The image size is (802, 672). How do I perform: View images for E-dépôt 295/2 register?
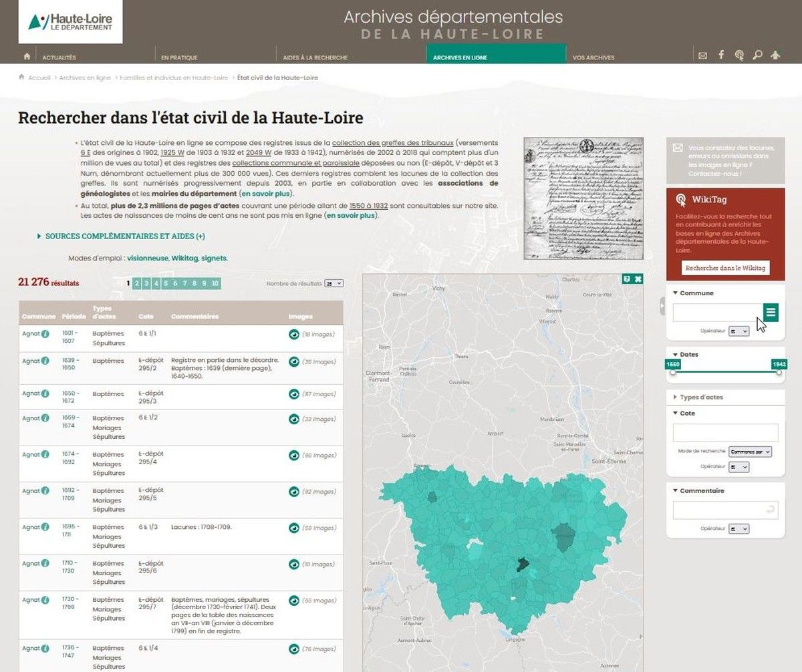pos(293,361)
